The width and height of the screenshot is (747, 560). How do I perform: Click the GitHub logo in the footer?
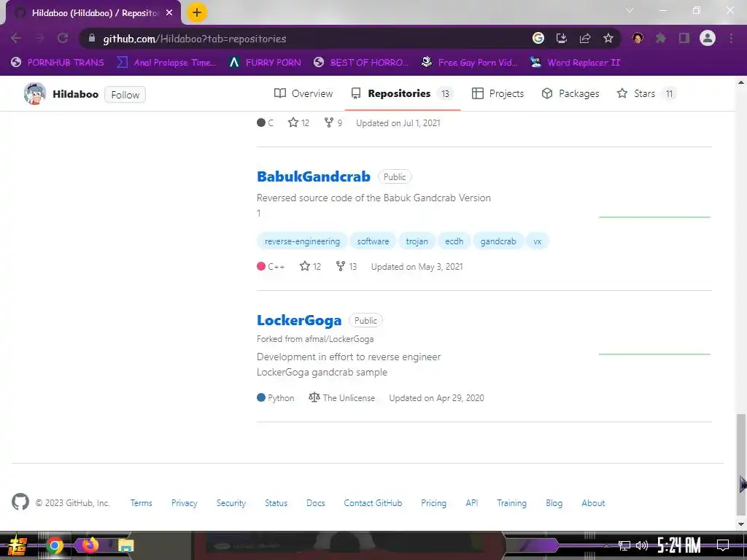pyautogui.click(x=20, y=502)
